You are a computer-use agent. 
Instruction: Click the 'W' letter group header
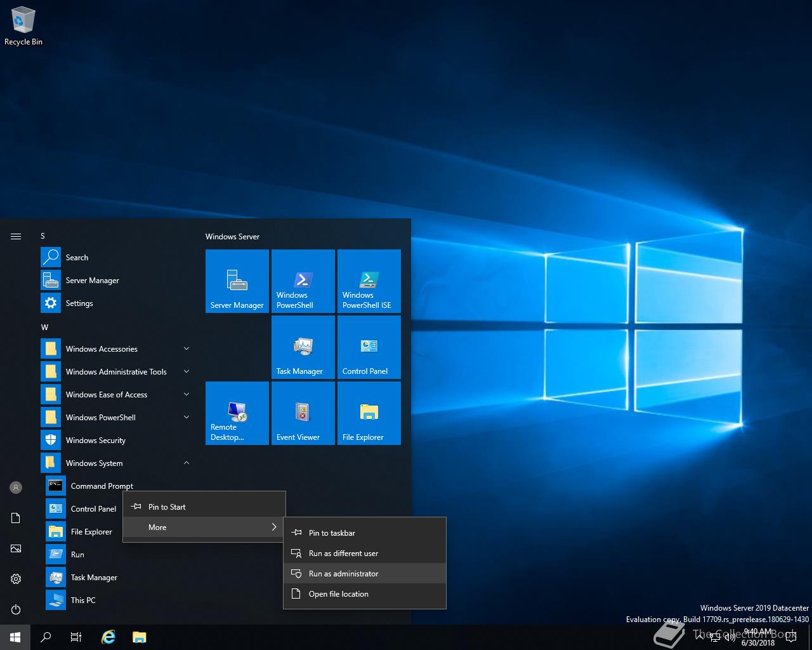[x=44, y=328]
